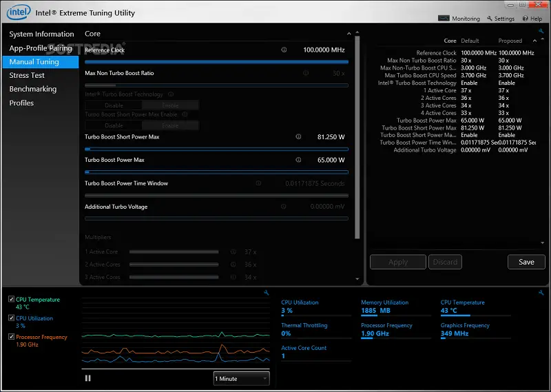Show info for Reference Clock
Viewport: 551px width, 392px height.
pyautogui.click(x=284, y=50)
